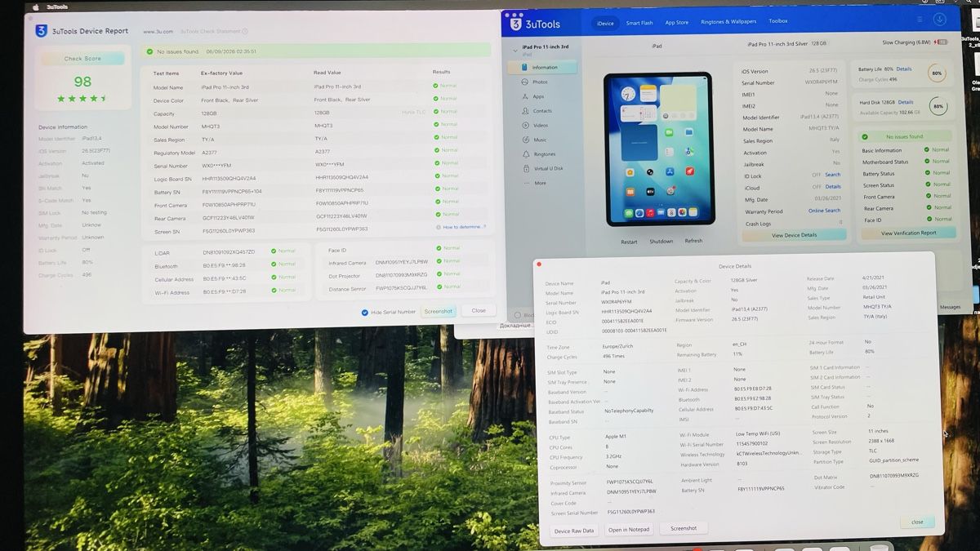Open Videos in 3uTools sidebar
980x551 pixels.
(x=540, y=125)
